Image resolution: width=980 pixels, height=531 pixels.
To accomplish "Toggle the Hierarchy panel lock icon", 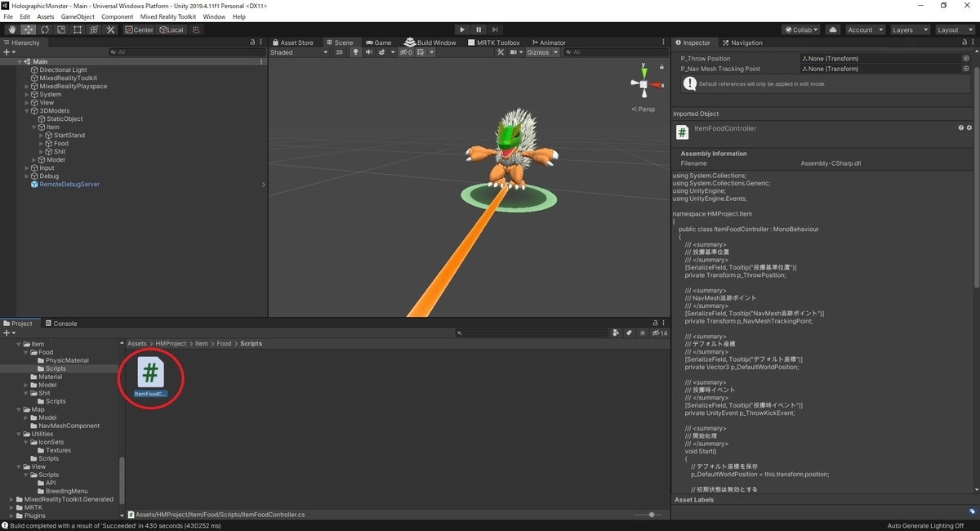I will click(252, 42).
